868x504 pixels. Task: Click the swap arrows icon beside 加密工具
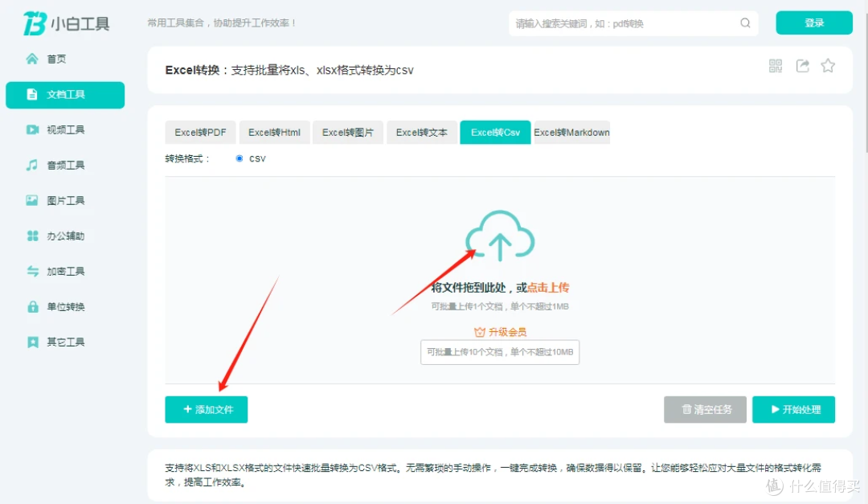[x=33, y=272]
